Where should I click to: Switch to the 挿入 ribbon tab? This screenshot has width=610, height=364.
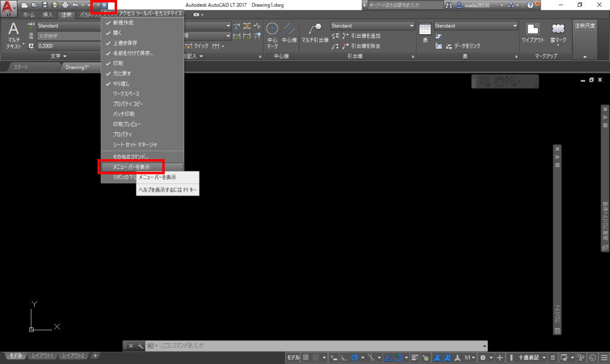click(x=48, y=15)
